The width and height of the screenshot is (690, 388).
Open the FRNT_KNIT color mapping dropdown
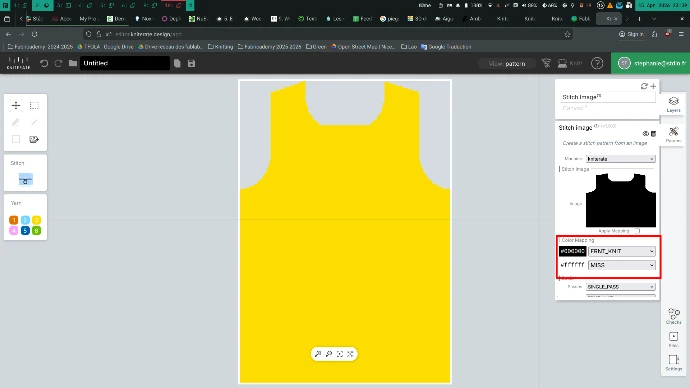pos(622,251)
